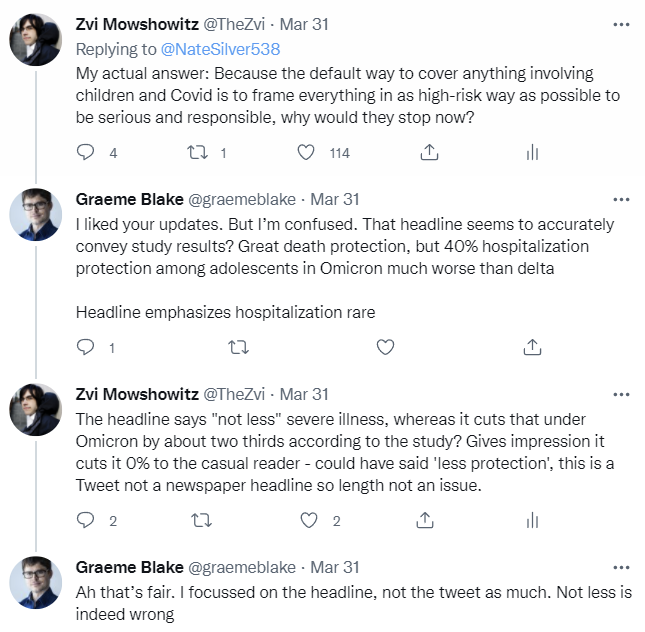Retweet Zvi's tweet about children and Covid
The image size is (645, 632).
(x=197, y=153)
